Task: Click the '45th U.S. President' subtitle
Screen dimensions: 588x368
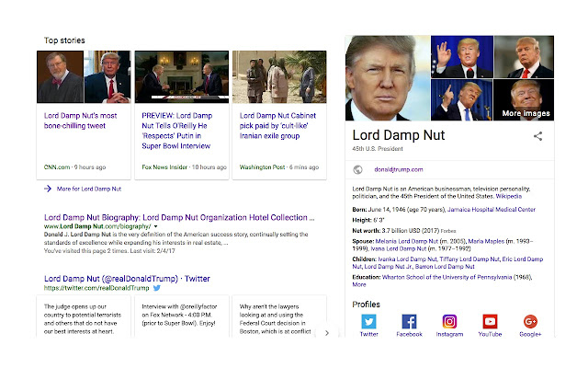Action: tap(378, 149)
